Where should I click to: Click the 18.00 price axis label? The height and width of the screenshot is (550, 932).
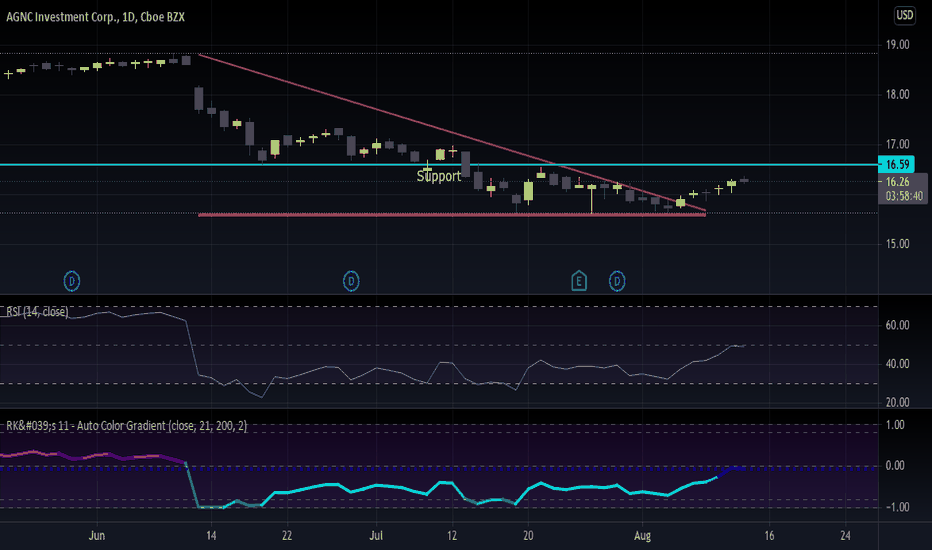click(x=898, y=95)
